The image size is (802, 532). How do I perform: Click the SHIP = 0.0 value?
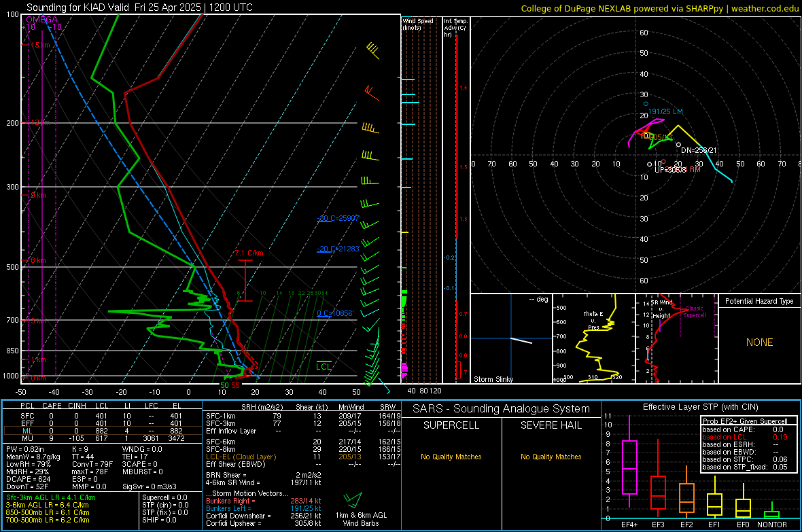click(x=159, y=520)
